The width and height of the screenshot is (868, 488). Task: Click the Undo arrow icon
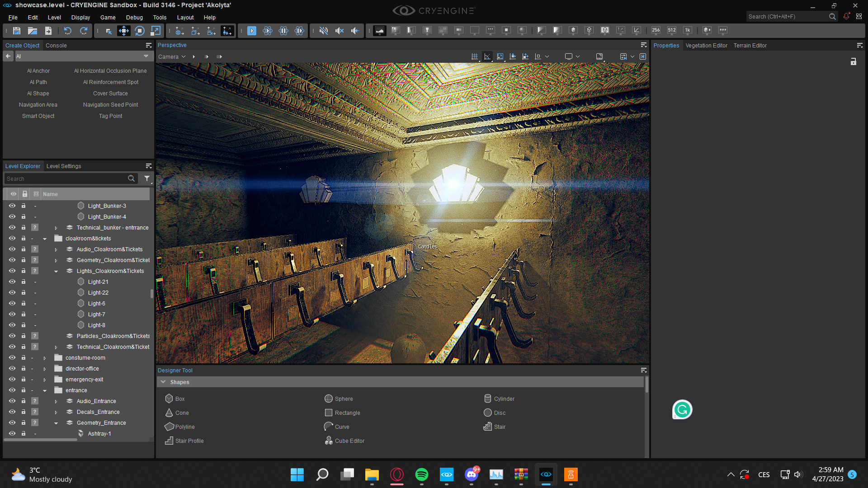pos(68,31)
